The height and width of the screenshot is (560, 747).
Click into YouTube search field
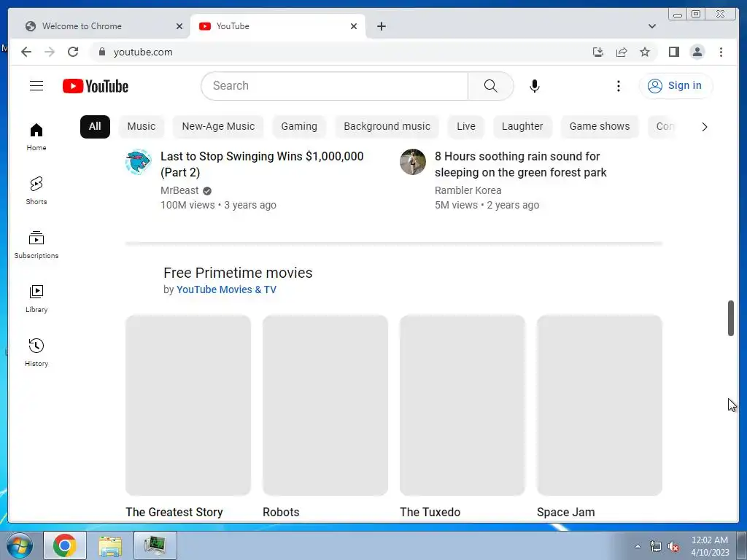(334, 86)
